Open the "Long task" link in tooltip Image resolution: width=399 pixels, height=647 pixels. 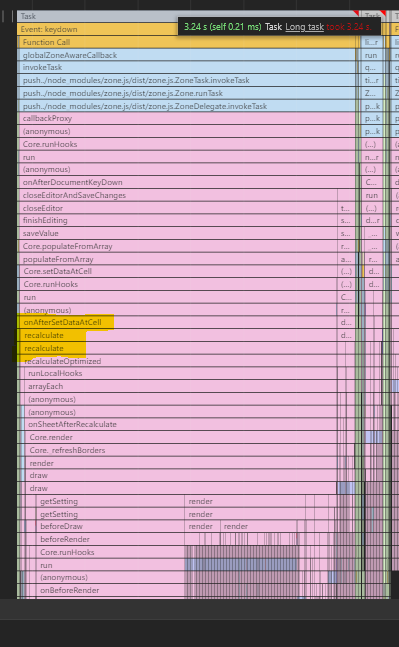pyautogui.click(x=305, y=27)
